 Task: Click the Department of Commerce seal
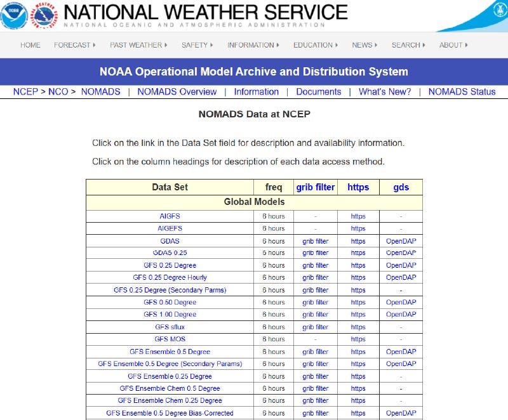[x=500, y=10]
